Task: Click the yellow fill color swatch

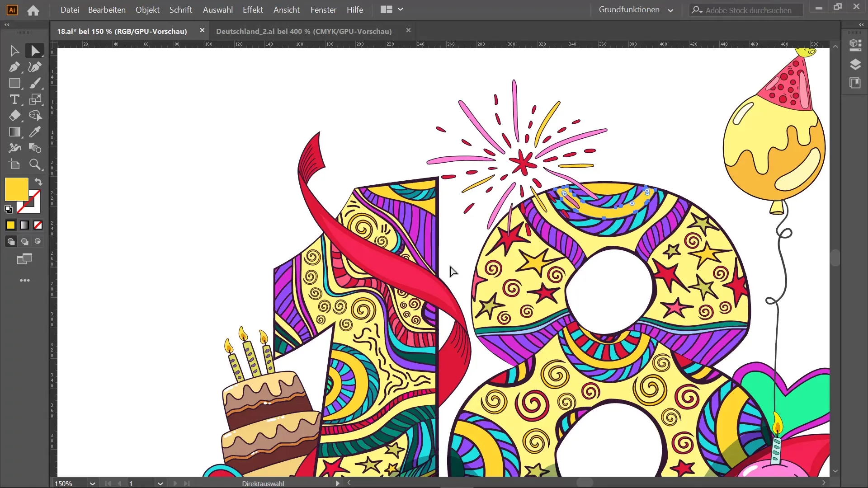Action: 17,189
